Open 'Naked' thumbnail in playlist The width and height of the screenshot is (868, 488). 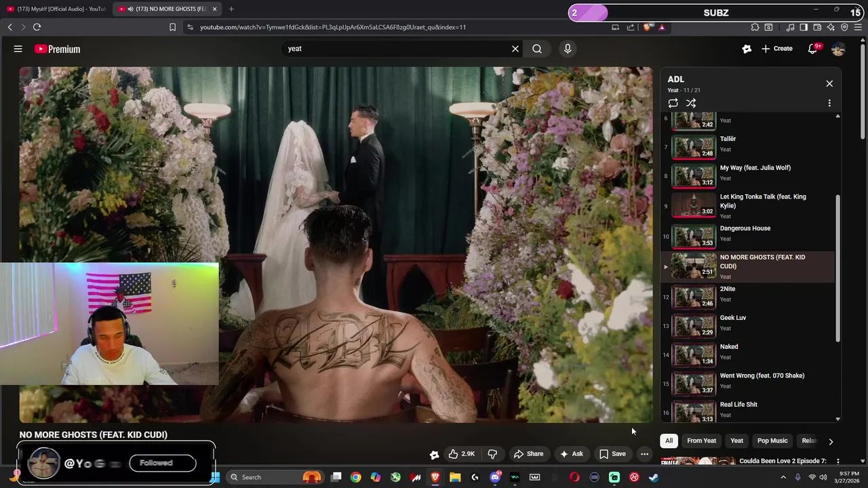694,354
